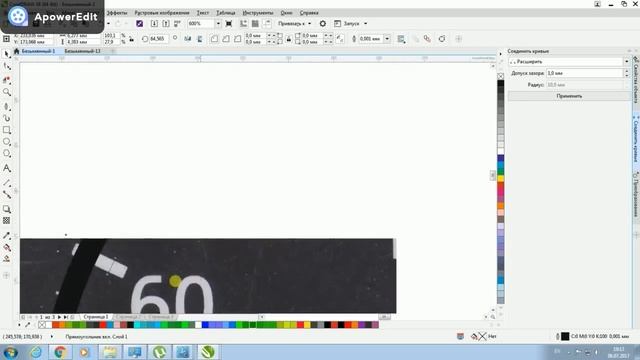Click the no-color X swatch in bottom palette
This screenshot has height=360, width=640.
tap(42, 325)
